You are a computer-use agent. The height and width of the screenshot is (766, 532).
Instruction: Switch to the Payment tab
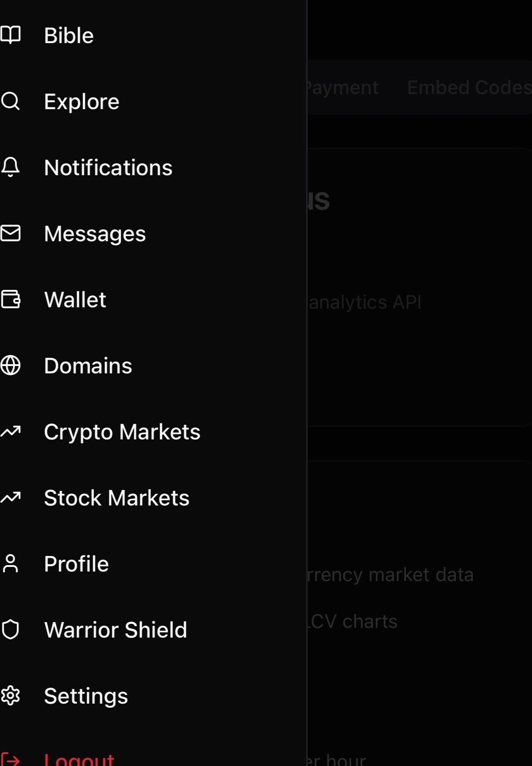[343, 87]
